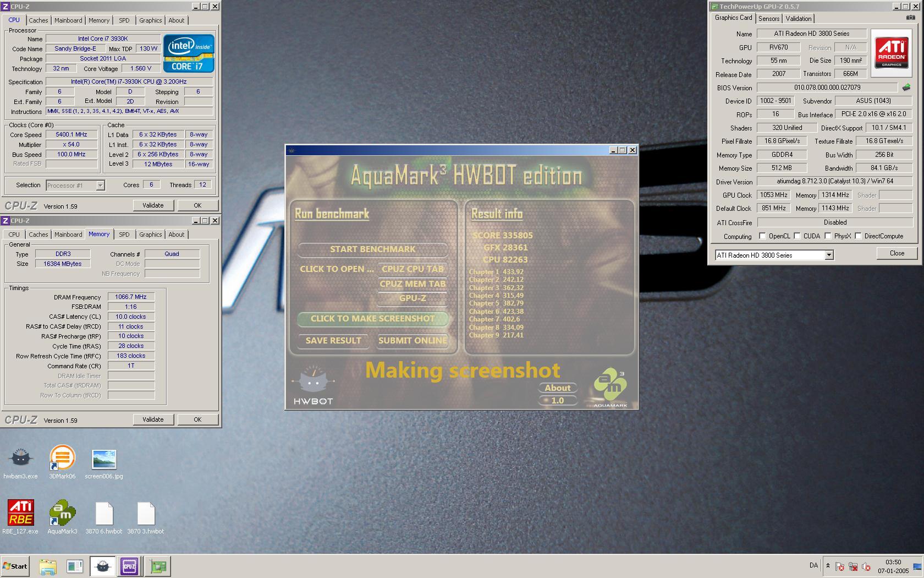
Task: Click OK in lower CPU-Z window
Action: [197, 419]
